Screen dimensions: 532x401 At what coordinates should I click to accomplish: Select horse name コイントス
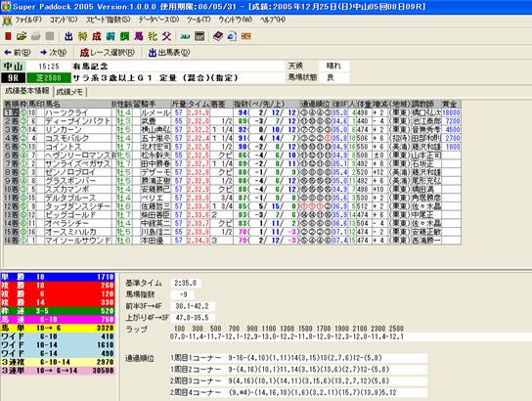click(64, 147)
